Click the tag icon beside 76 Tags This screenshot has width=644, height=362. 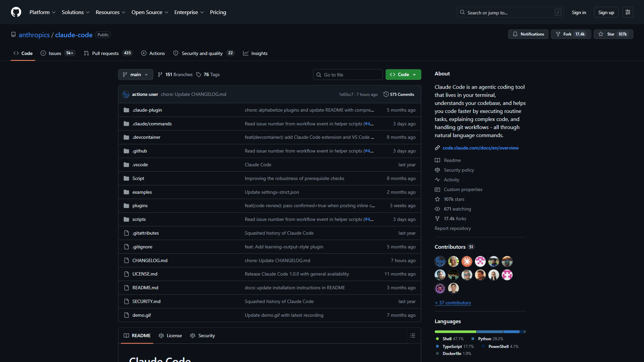click(199, 74)
